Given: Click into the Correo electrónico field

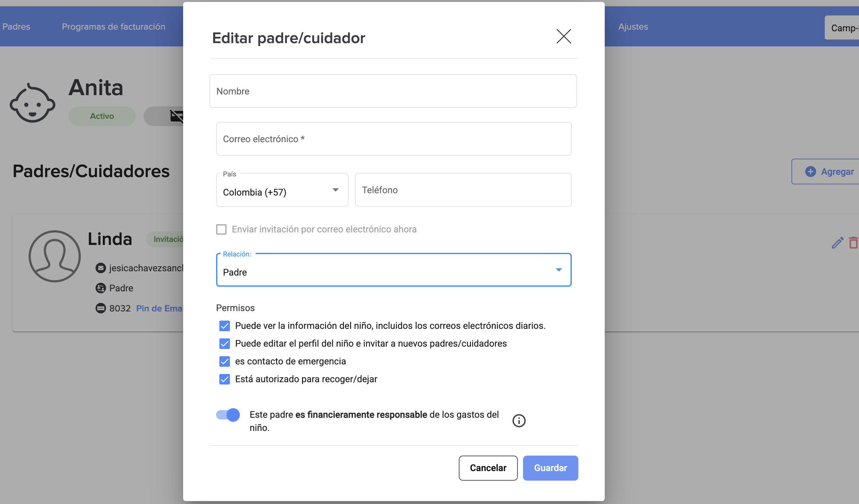Looking at the screenshot, I should point(393,139).
